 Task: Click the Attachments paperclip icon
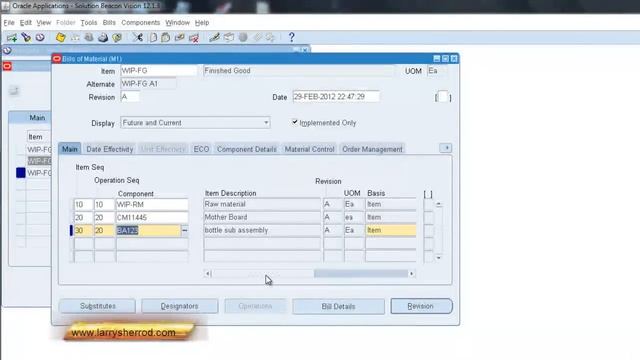coord(257,38)
